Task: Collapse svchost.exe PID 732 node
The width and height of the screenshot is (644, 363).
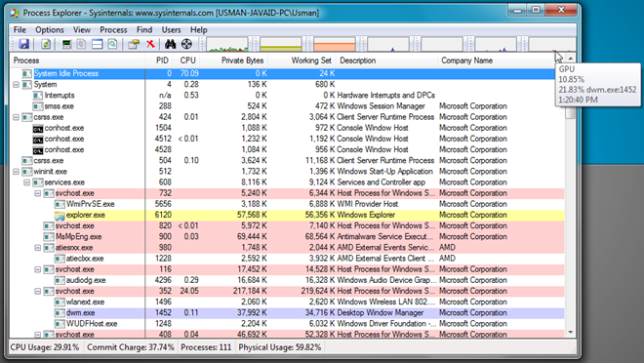Action: coord(38,193)
